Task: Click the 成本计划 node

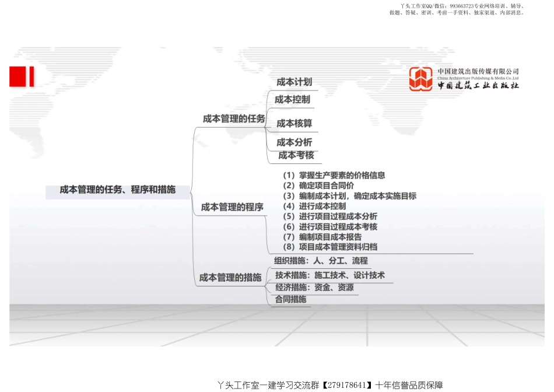Action: [x=296, y=83]
